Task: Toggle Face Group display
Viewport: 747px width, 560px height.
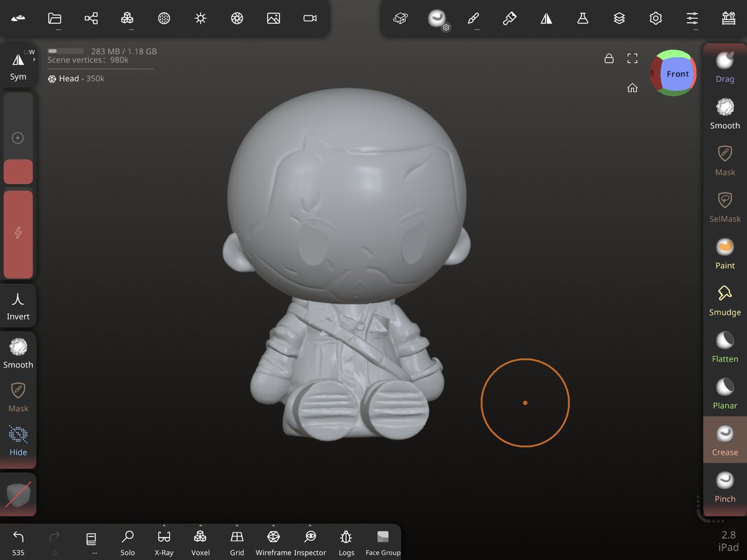Action: coord(383,542)
